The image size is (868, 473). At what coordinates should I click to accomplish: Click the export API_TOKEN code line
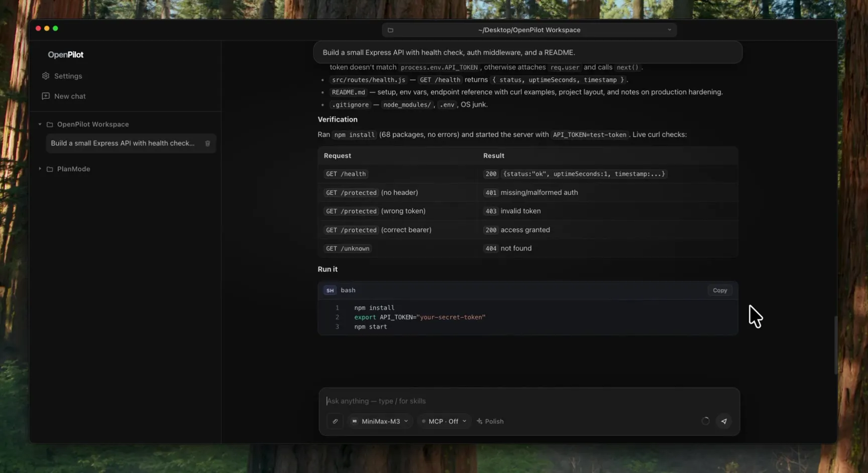coord(420,317)
